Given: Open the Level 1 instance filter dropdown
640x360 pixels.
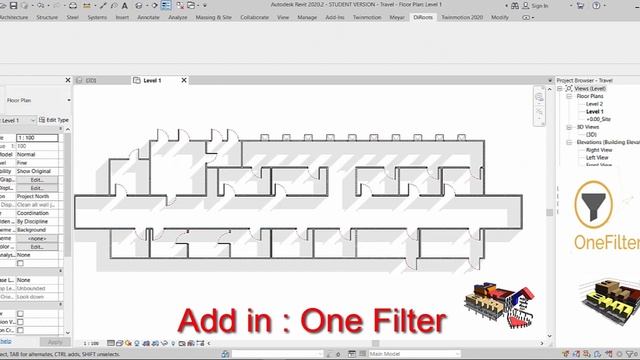Looking at the screenshot, I should pyautogui.click(x=33, y=120).
